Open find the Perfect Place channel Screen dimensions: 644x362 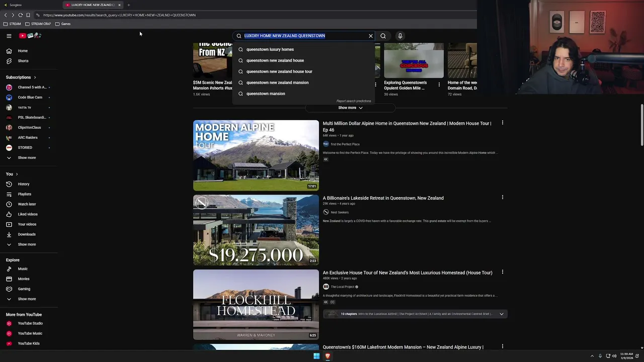pos(345,144)
